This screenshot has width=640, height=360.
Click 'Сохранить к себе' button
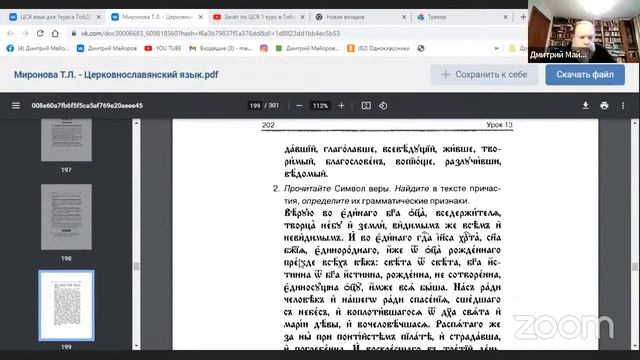point(484,75)
